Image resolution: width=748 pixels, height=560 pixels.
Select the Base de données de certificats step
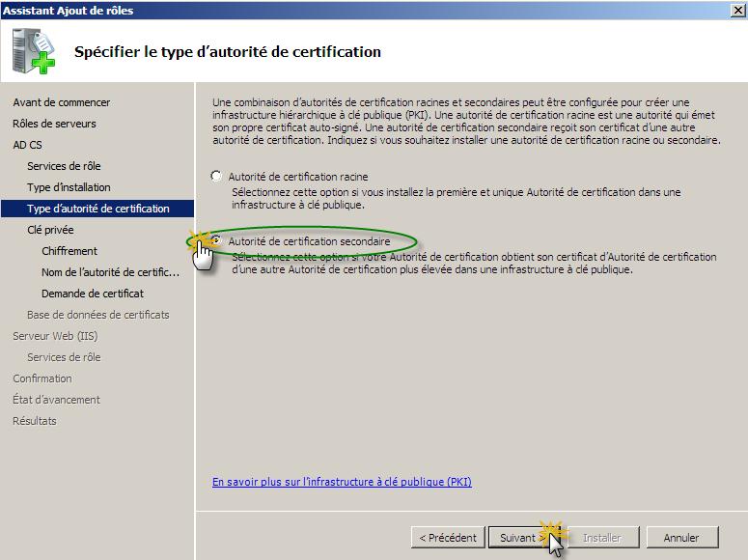click(97, 315)
